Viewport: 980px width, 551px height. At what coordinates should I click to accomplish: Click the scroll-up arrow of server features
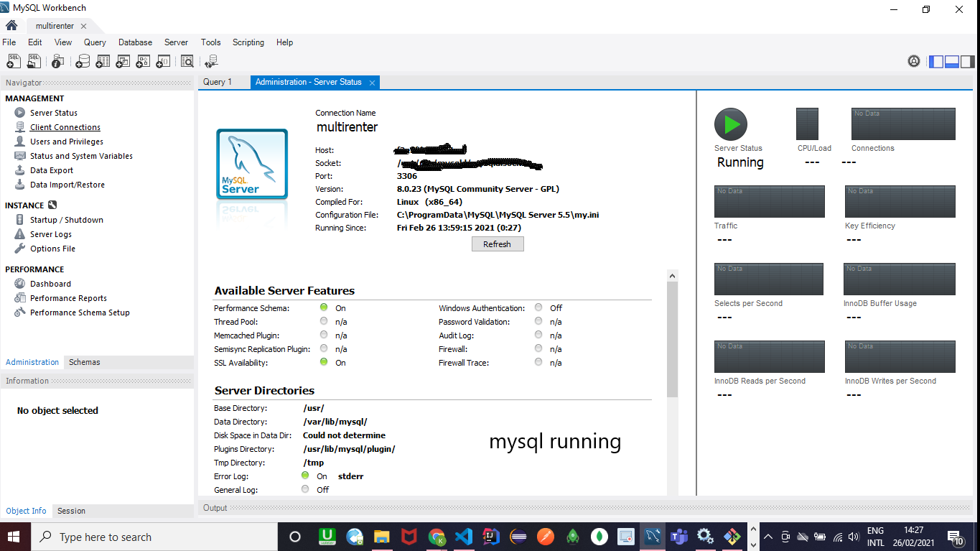click(672, 276)
